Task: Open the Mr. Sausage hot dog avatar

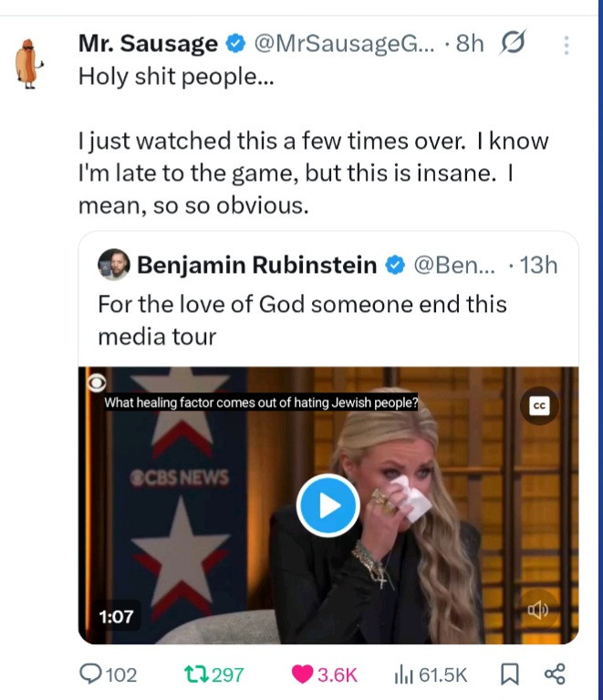Action: point(31,64)
